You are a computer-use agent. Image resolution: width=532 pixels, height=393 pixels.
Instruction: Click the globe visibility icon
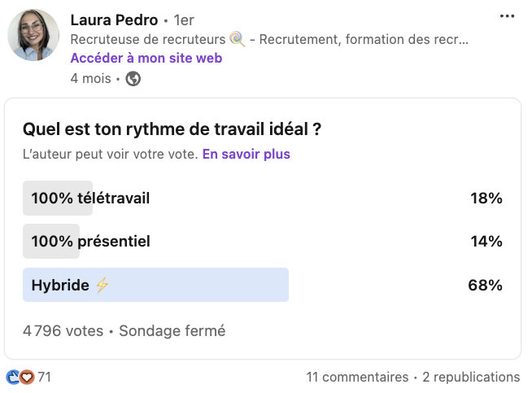[133, 79]
